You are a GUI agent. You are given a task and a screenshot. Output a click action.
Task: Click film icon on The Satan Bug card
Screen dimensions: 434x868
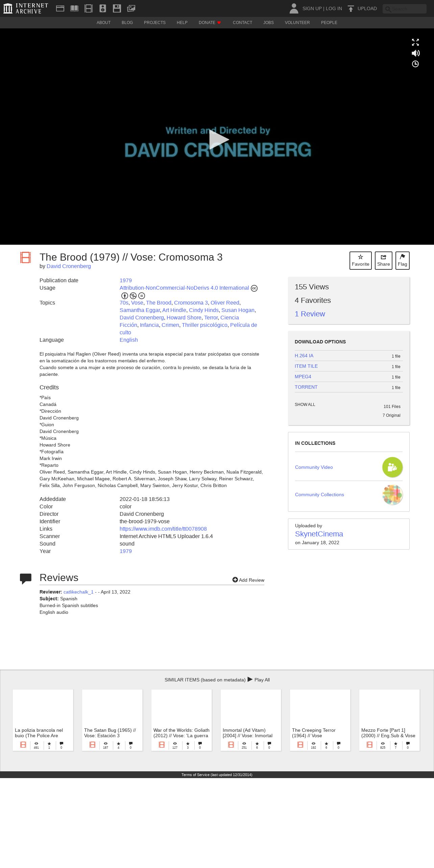(x=92, y=745)
